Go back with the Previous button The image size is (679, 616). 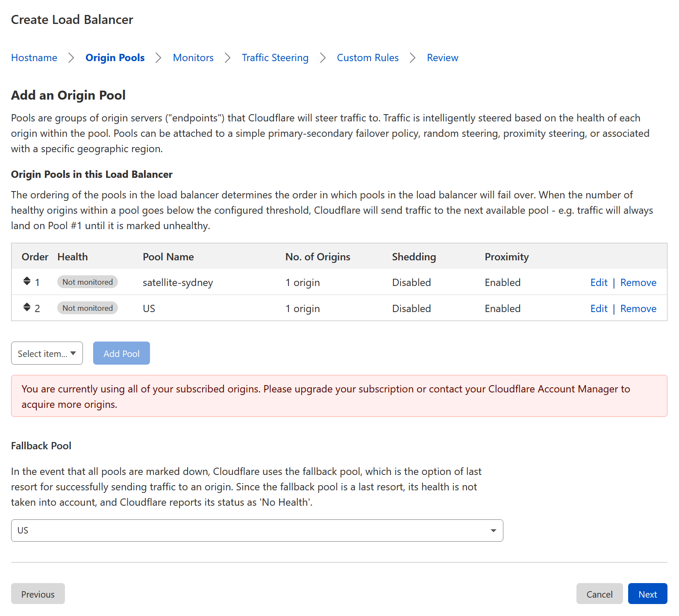click(x=38, y=594)
